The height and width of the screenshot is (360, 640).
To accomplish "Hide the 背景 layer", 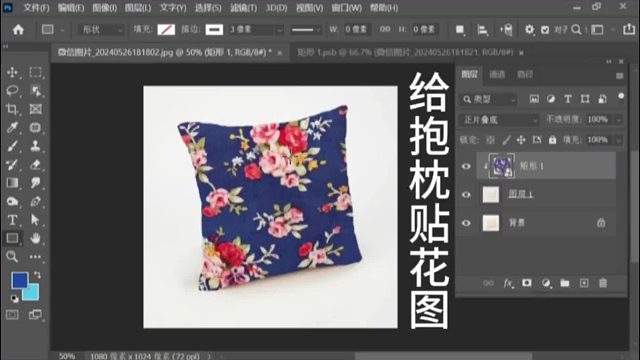I will coord(466,223).
